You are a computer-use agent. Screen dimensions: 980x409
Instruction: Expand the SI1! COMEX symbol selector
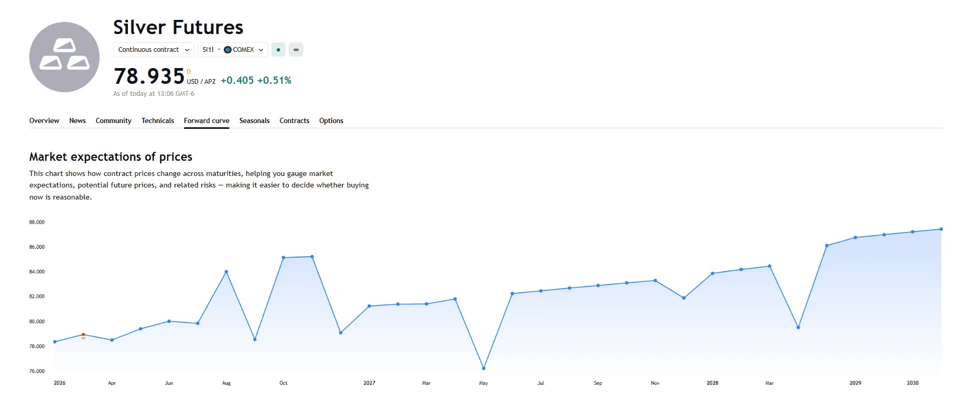coord(233,50)
